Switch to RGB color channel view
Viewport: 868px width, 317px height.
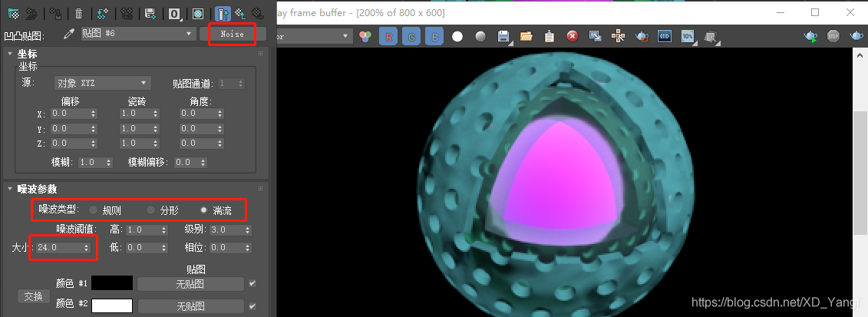tap(365, 37)
